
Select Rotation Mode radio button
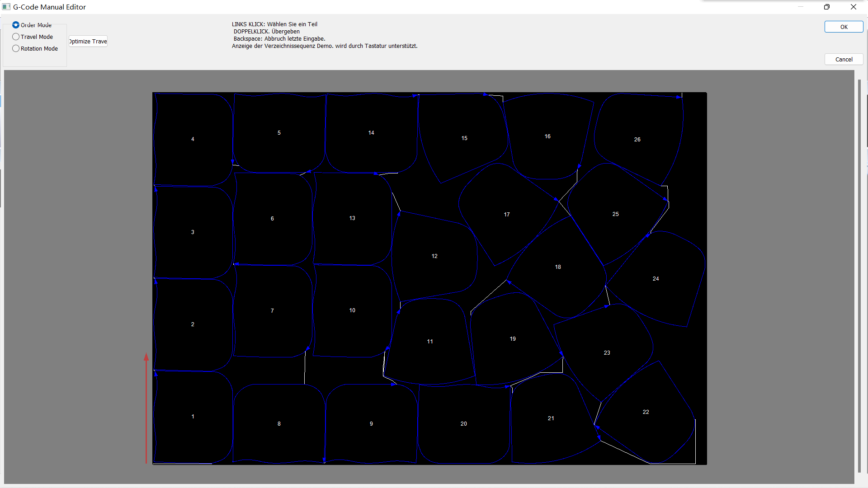pyautogui.click(x=16, y=47)
